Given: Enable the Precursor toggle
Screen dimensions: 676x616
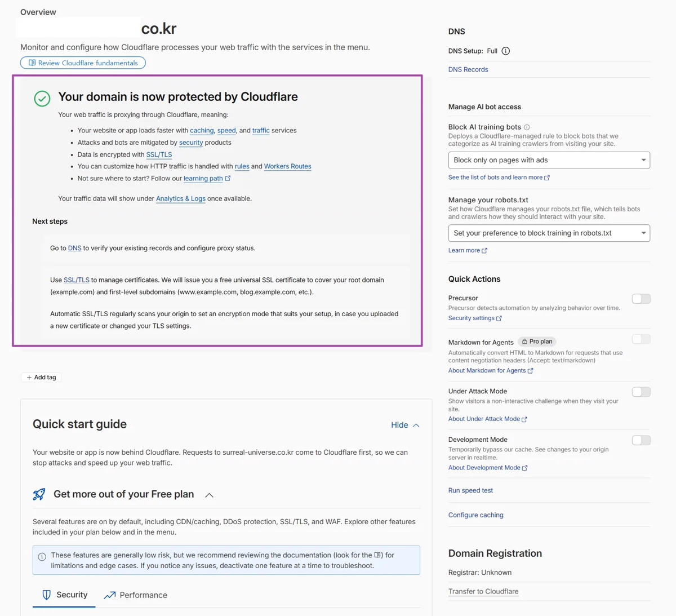Looking at the screenshot, I should [641, 299].
